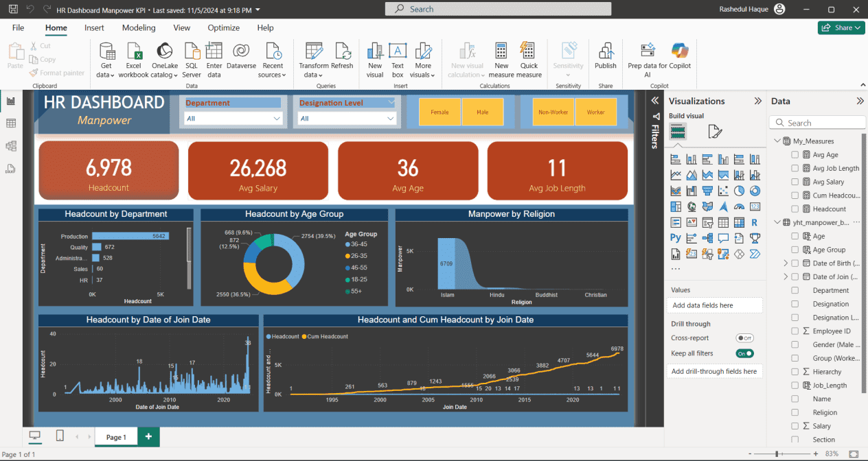Select the Pie chart visual type
The height and width of the screenshot is (461, 868).
(x=739, y=191)
